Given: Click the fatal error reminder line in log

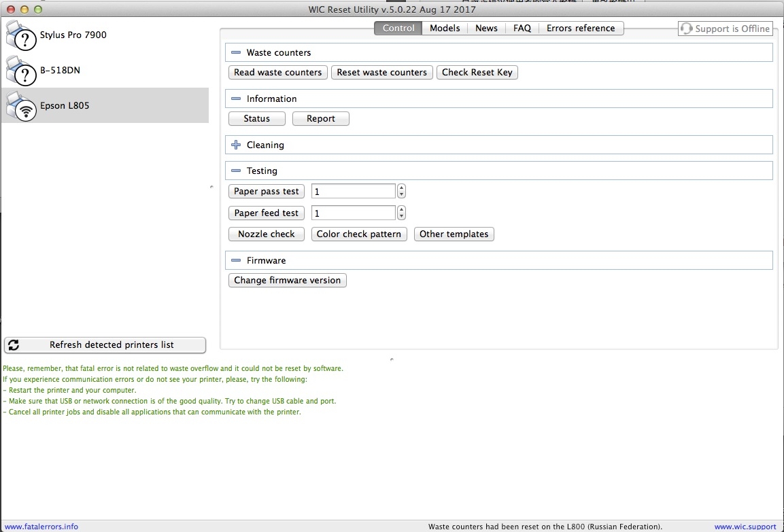Looking at the screenshot, I should (173, 369).
